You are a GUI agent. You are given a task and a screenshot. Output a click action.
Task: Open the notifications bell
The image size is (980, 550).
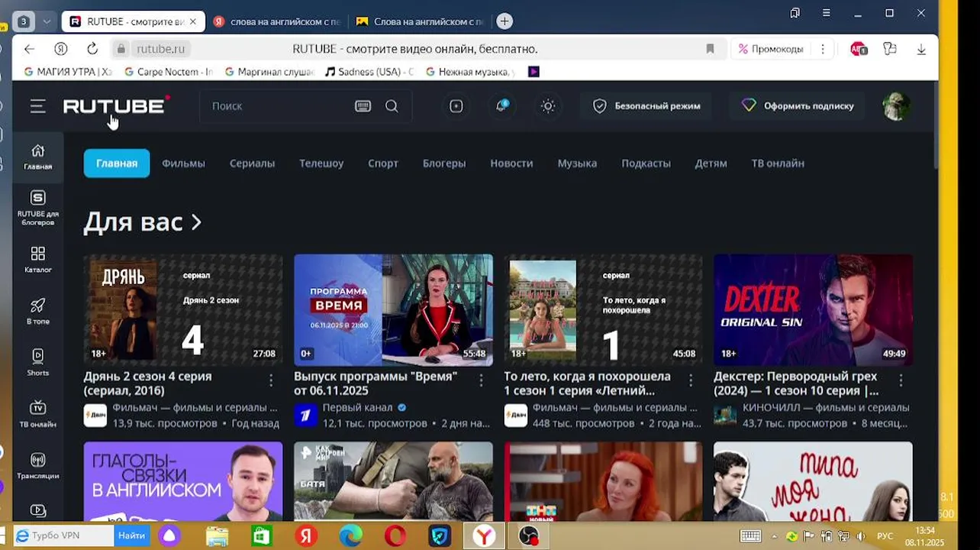coord(502,106)
